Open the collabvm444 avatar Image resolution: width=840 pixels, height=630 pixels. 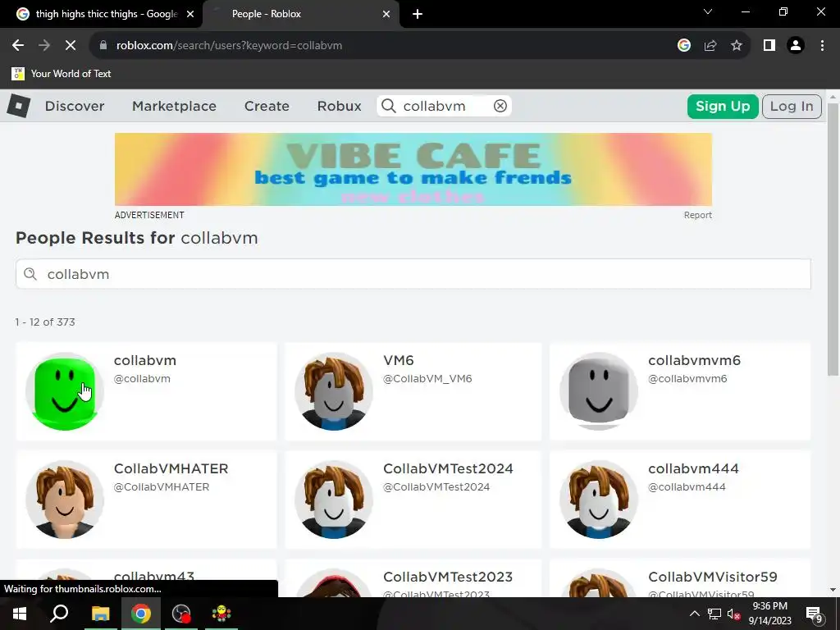(599, 500)
